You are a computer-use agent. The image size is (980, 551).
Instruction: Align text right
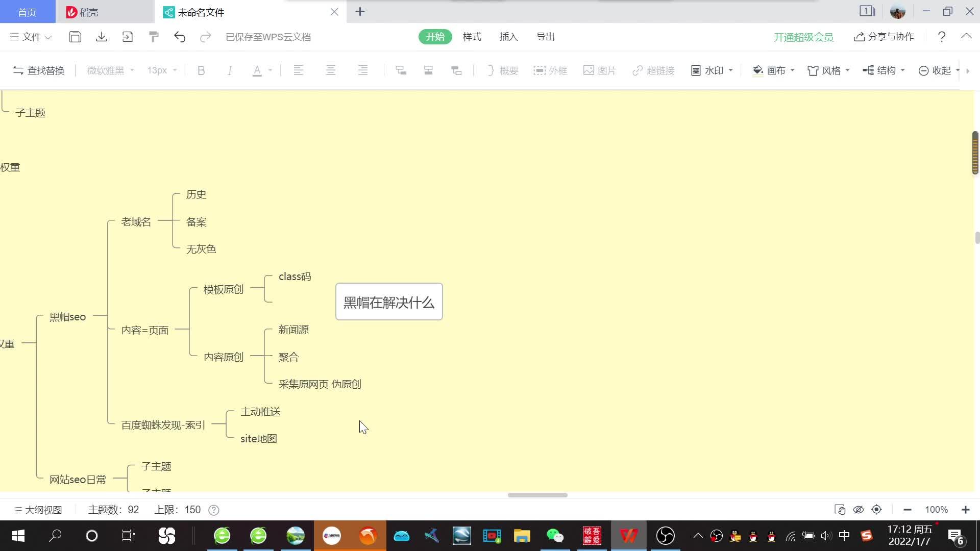tap(363, 70)
